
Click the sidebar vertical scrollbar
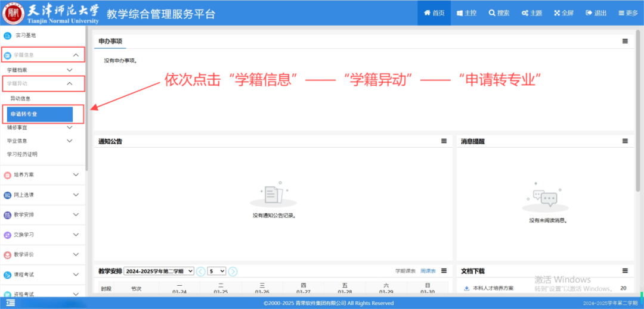click(x=86, y=98)
